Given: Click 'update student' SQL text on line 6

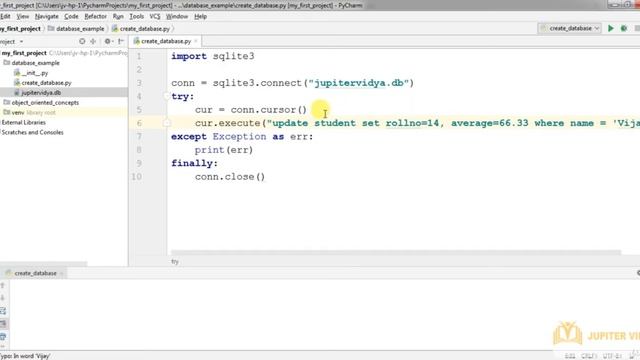Looking at the screenshot, I should 314,123.
